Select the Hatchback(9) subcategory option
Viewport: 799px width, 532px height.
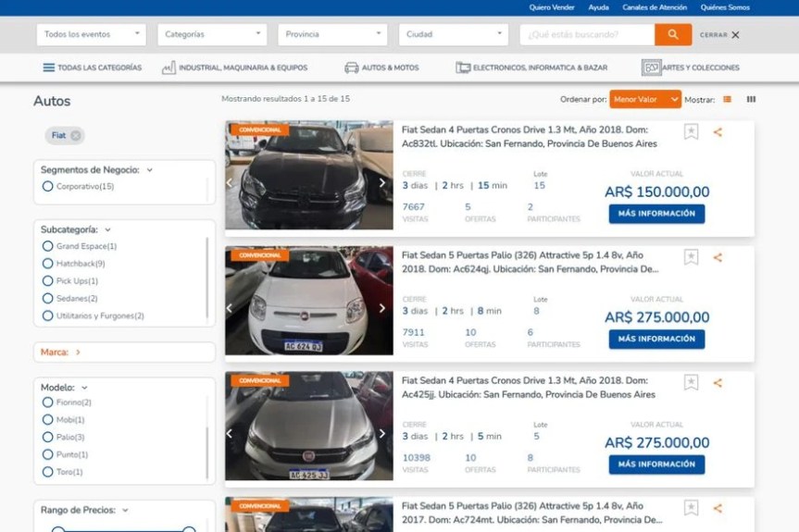48,264
